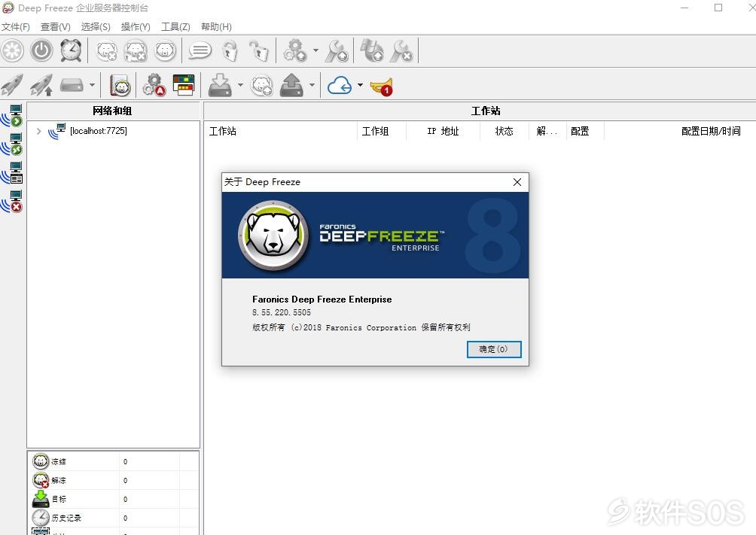This screenshot has height=535, width=756.
Task: Expand the [localhost:7725] tree node
Action: (38, 131)
